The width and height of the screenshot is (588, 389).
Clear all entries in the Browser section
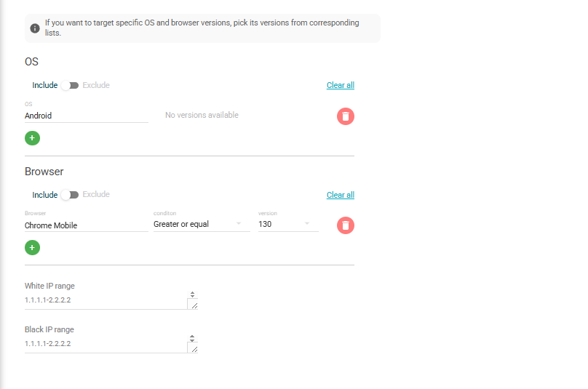(341, 195)
